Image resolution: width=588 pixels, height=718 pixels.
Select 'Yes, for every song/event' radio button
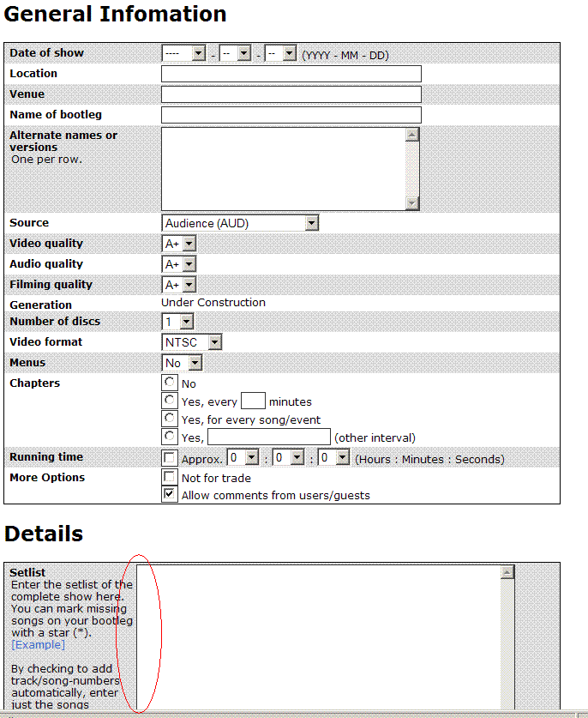click(x=170, y=419)
